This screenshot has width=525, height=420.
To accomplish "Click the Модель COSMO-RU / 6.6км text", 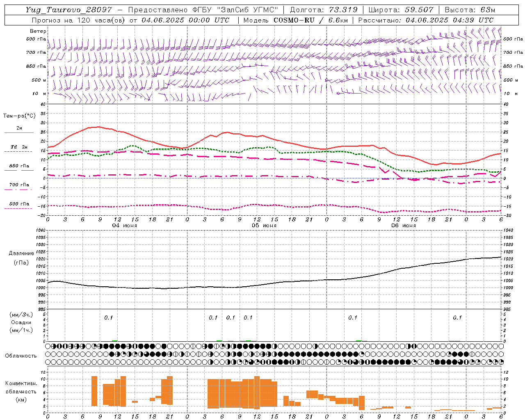I will (x=296, y=20).
